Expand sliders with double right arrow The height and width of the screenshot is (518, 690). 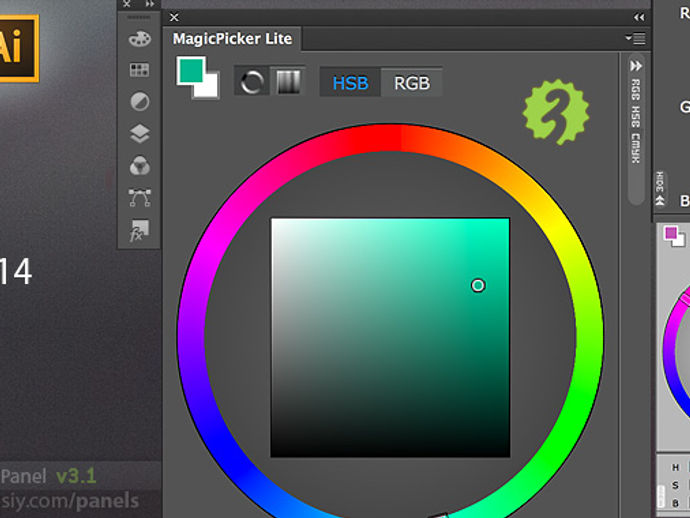636,66
